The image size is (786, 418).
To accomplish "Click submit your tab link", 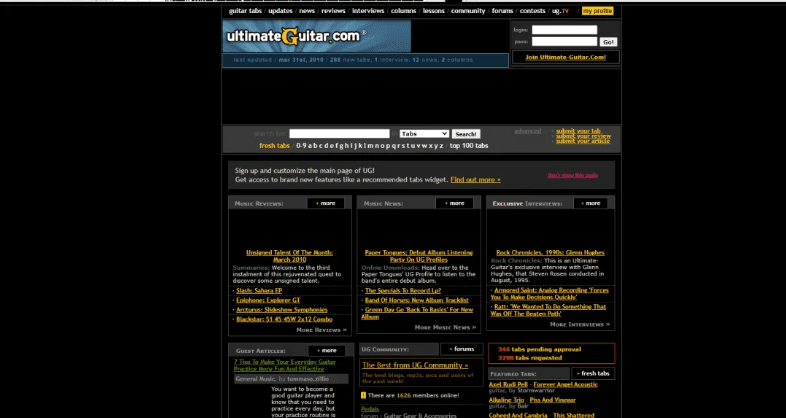I will (578, 131).
